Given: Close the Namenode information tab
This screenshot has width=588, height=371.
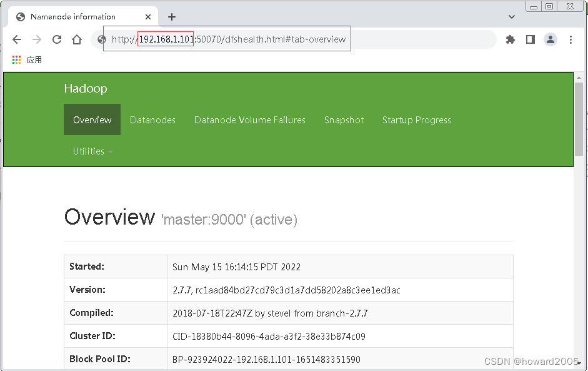Looking at the screenshot, I should [x=147, y=17].
